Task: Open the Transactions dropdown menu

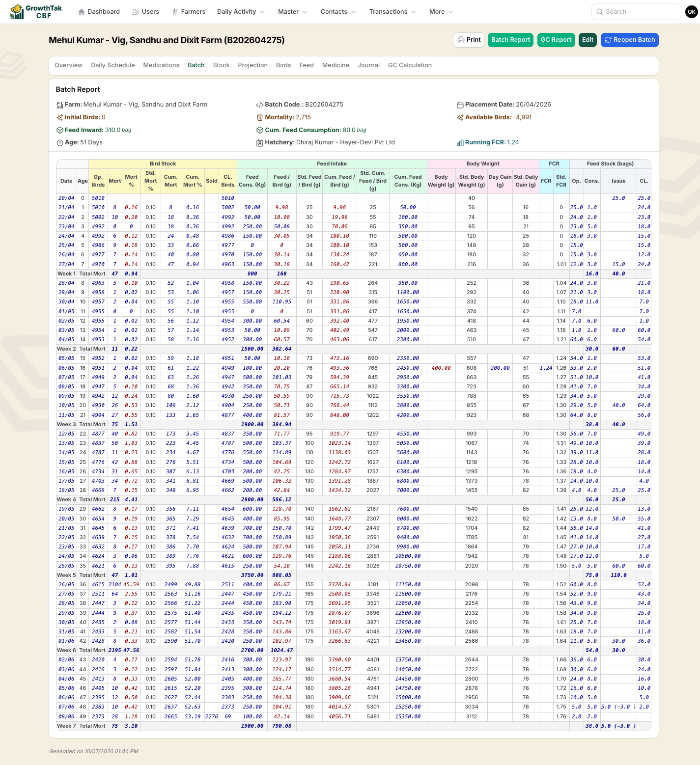Action: 392,12
